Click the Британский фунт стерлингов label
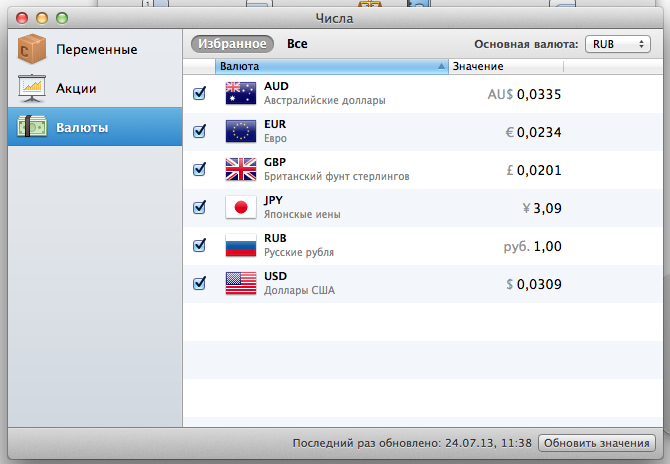 coord(337,176)
